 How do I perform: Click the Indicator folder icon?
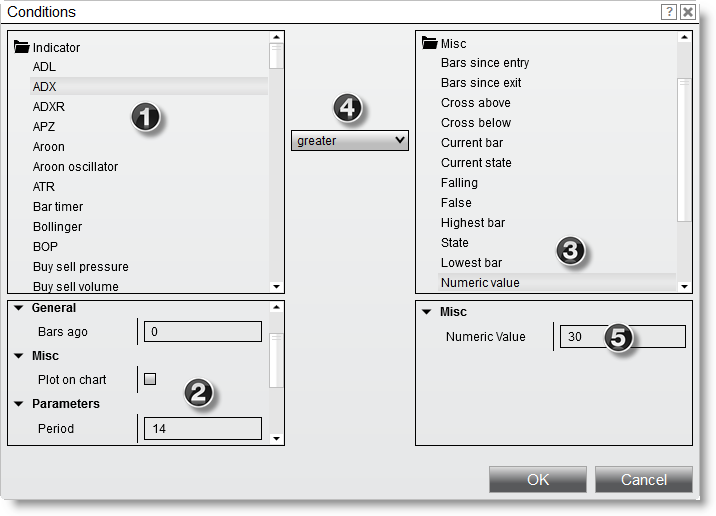[21, 47]
